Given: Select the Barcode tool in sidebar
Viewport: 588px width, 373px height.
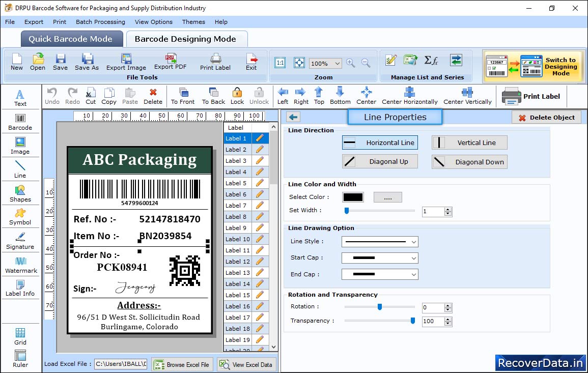Looking at the screenshot, I should coord(20,122).
